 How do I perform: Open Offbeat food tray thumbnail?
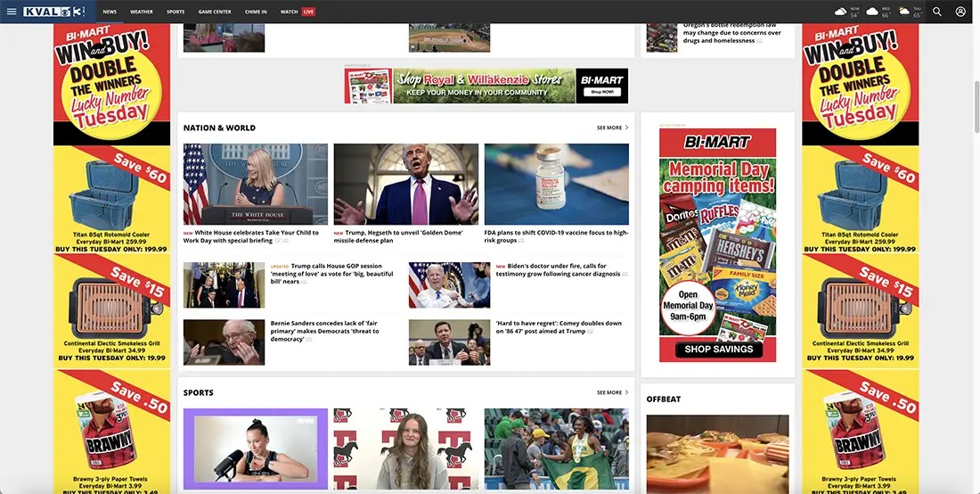(x=717, y=455)
